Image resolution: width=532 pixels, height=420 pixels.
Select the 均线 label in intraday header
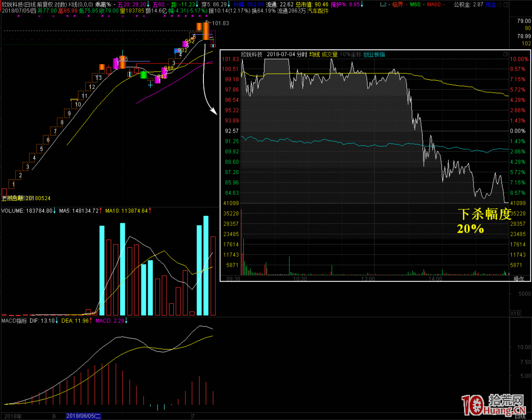coord(314,54)
